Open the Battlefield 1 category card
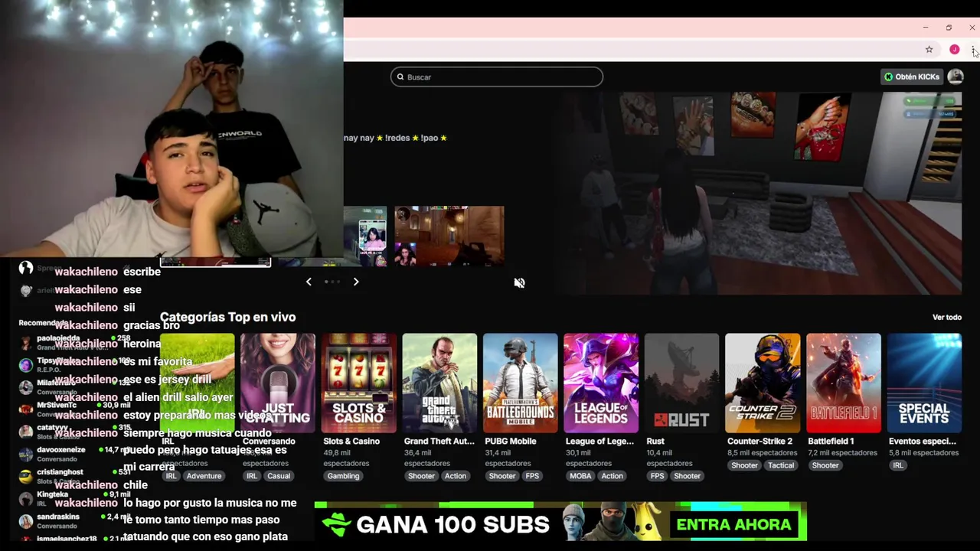This screenshot has height=551, width=980. (x=844, y=383)
